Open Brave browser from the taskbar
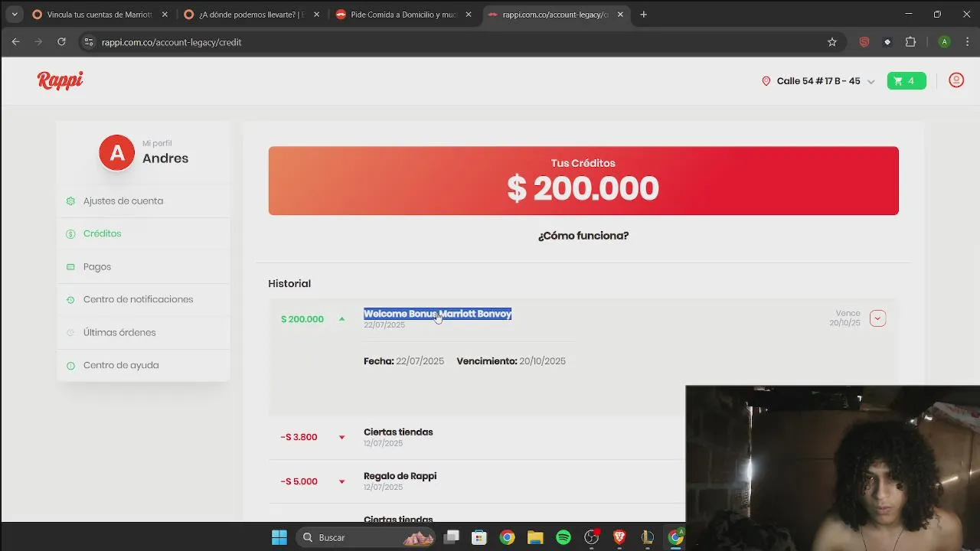Viewport: 980px width, 551px height. (x=619, y=537)
